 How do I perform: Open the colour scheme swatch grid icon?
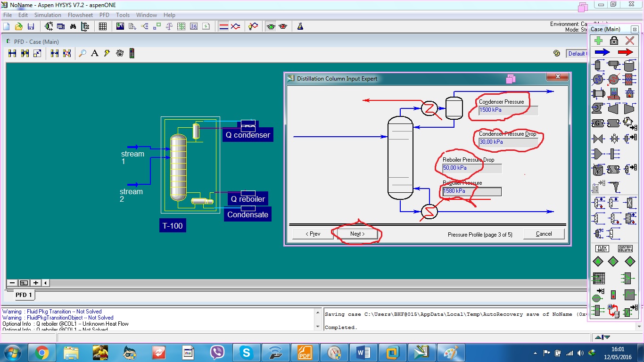[131, 53]
